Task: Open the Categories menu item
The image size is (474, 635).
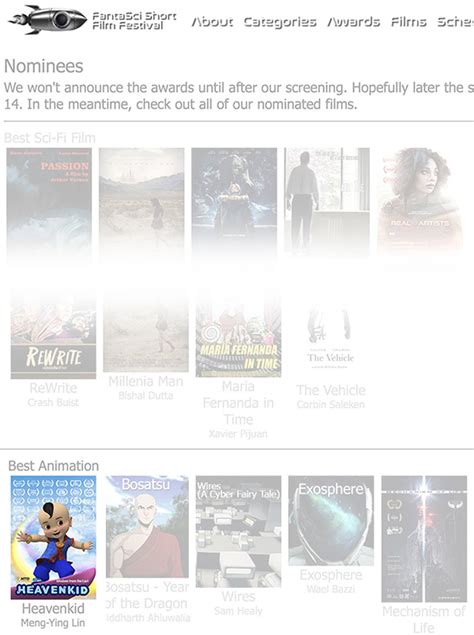Action: click(x=280, y=22)
